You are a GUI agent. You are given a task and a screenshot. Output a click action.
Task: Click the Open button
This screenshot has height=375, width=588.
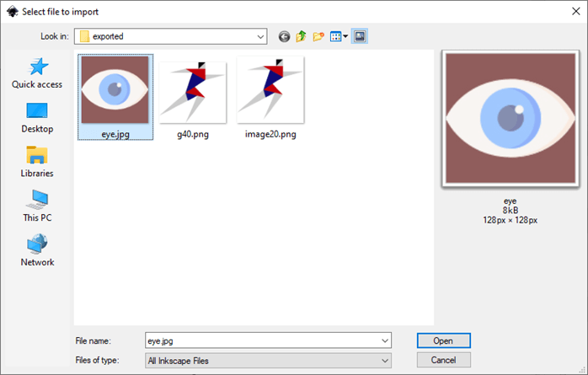444,341
